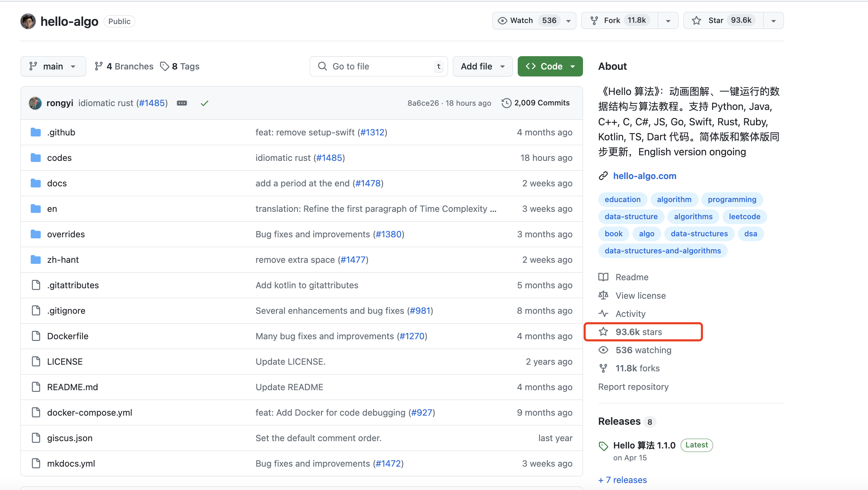The image size is (868, 490).
Task: Open the Fork options dropdown arrow
Action: point(668,21)
